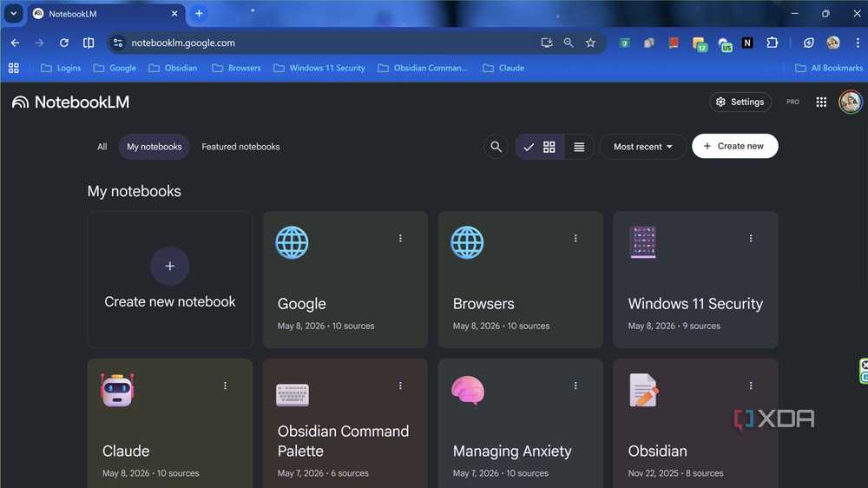Image resolution: width=868 pixels, height=488 pixels.
Task: Click the install app icon in address bar
Action: tap(546, 43)
